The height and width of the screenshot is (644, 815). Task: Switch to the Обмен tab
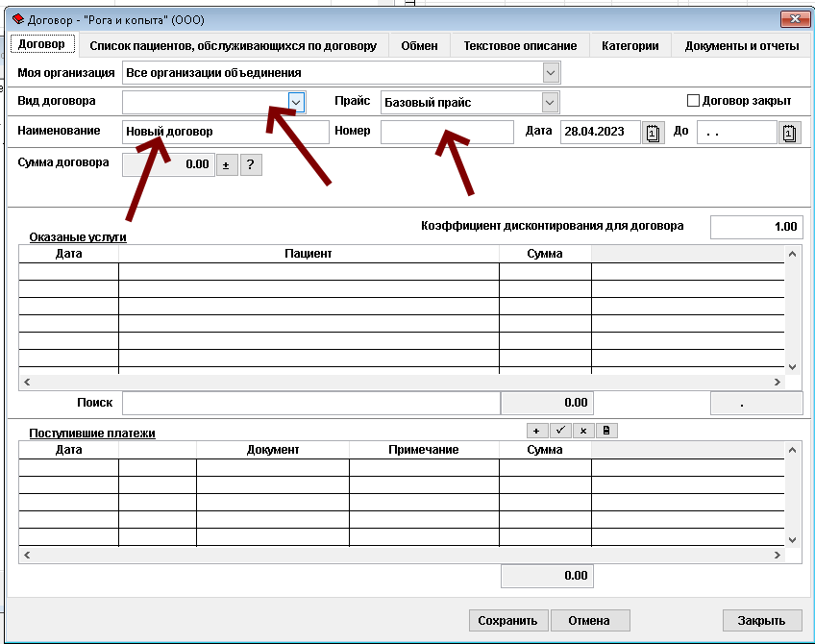[x=419, y=45]
